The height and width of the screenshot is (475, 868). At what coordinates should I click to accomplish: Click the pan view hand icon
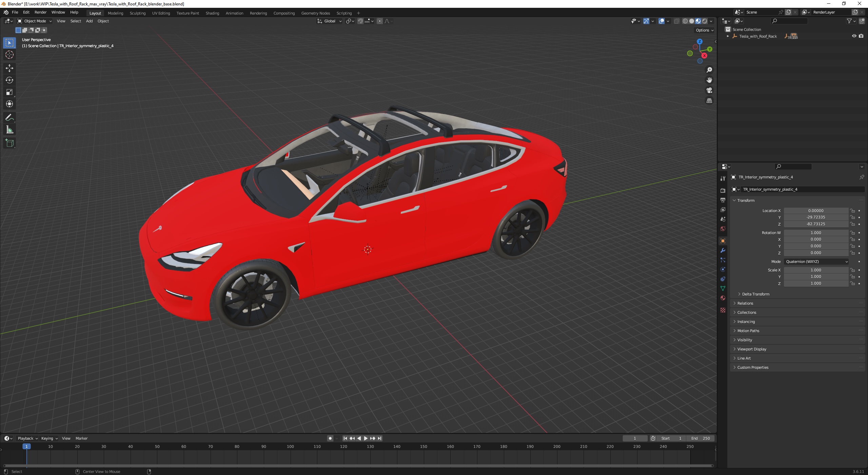(709, 80)
